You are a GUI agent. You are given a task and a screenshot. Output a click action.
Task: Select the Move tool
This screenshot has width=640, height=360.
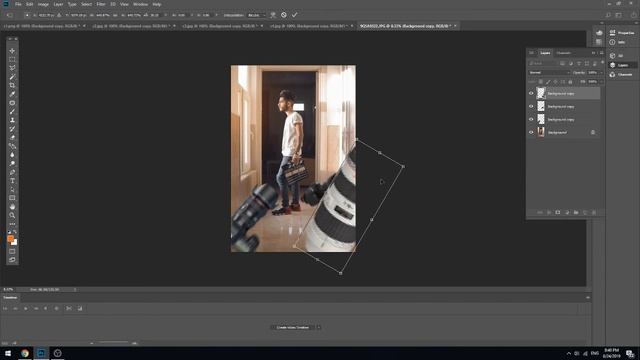point(12,51)
